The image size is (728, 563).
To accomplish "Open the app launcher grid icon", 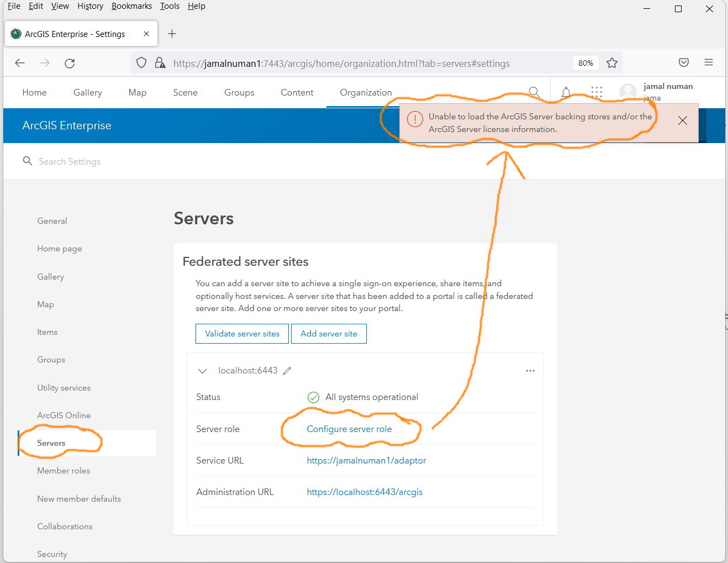I will pos(597,92).
